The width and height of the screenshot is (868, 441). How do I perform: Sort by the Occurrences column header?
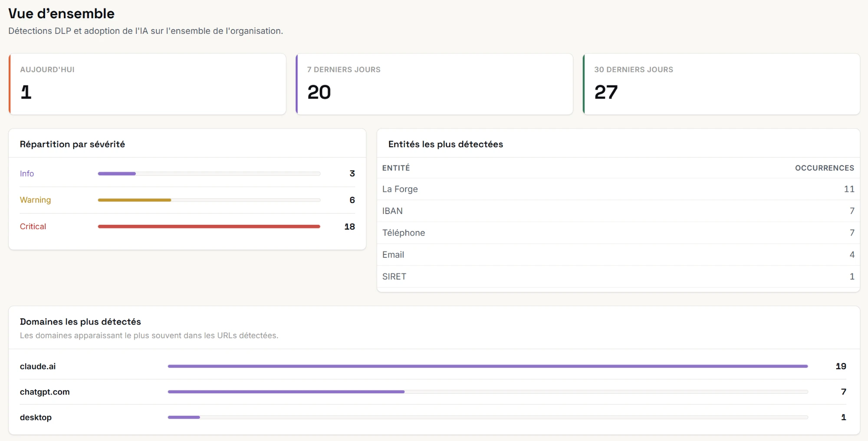824,168
